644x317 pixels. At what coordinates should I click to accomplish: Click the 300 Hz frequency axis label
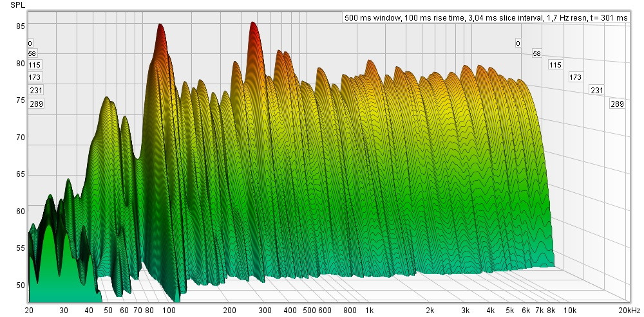[x=265, y=311]
